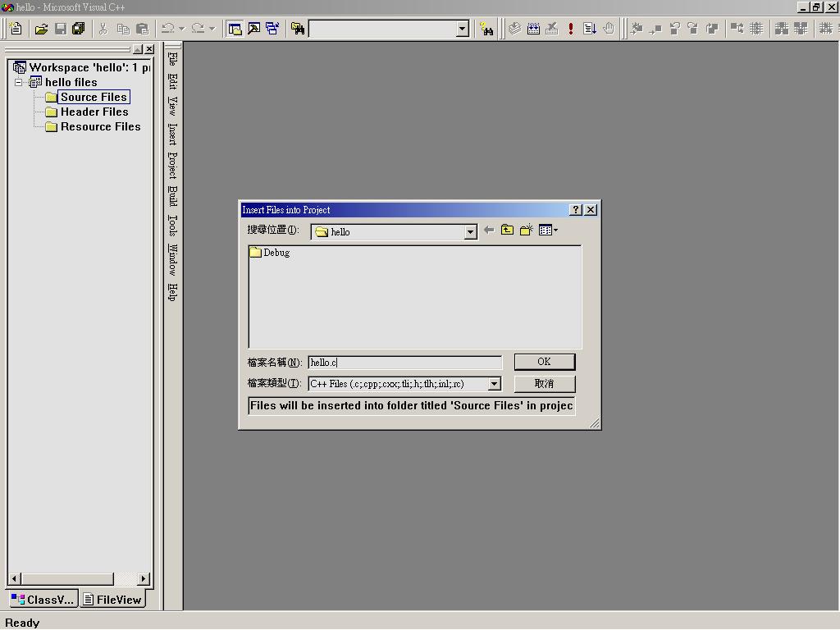Open the C++ Files type dropdown

(x=494, y=384)
